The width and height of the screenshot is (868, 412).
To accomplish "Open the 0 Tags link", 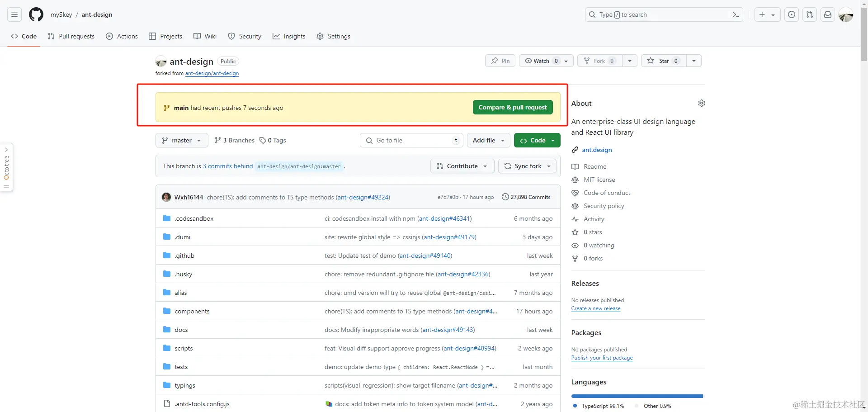I will 273,140.
